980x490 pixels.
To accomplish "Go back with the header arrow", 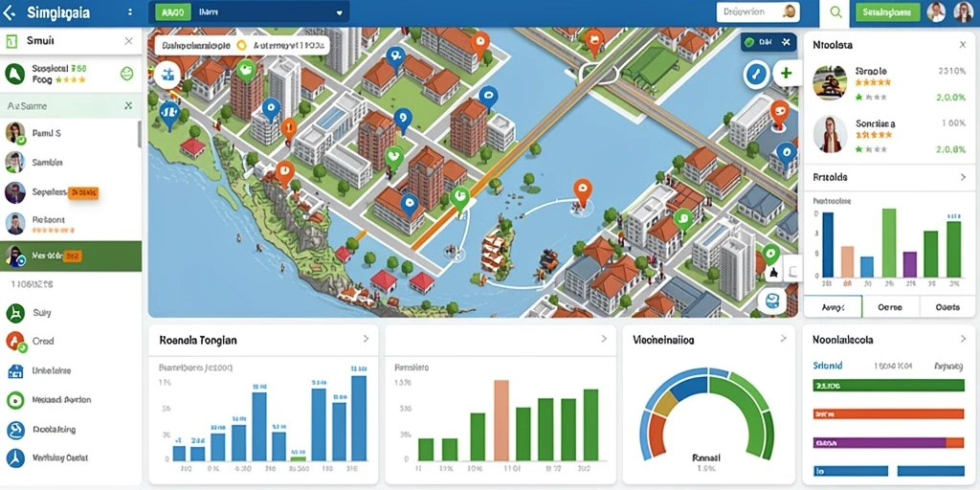I will click(10, 12).
